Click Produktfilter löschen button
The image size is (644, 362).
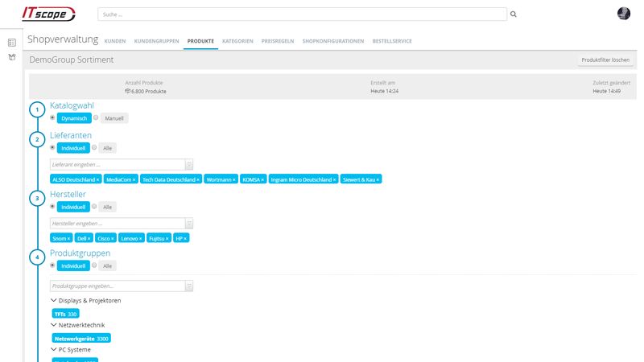point(605,60)
